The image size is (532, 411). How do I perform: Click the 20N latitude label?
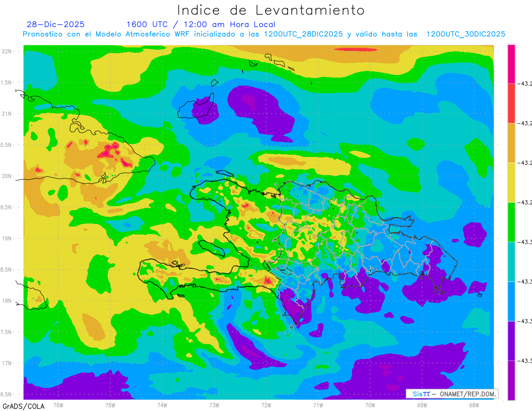pos(8,176)
